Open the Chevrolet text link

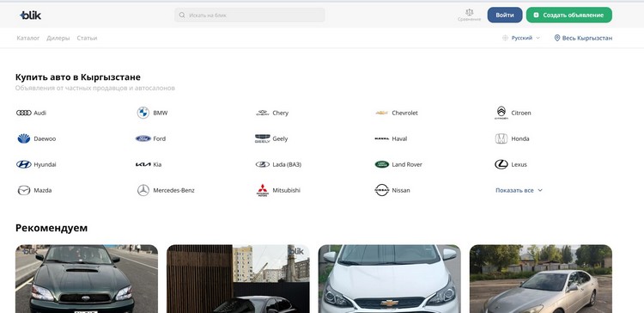(404, 113)
